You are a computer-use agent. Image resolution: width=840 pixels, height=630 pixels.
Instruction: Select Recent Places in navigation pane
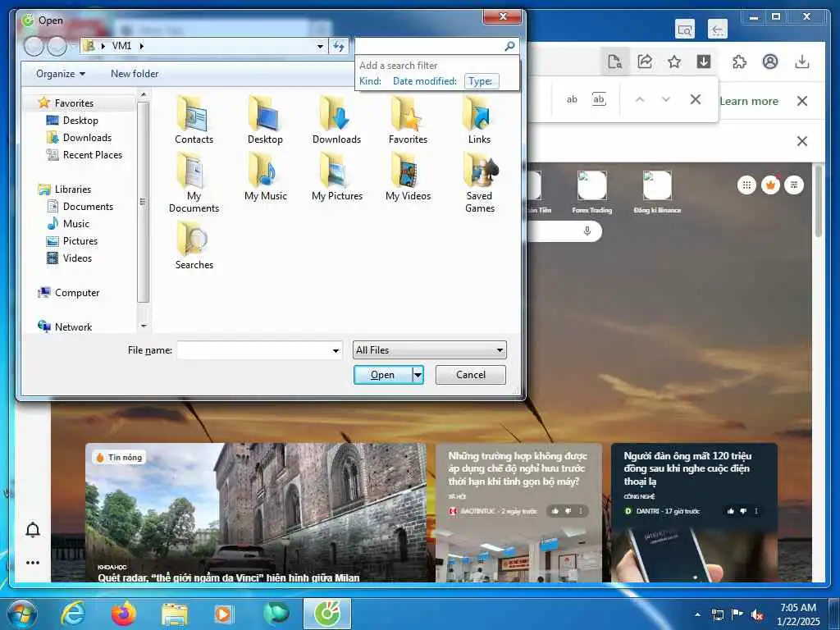point(93,155)
